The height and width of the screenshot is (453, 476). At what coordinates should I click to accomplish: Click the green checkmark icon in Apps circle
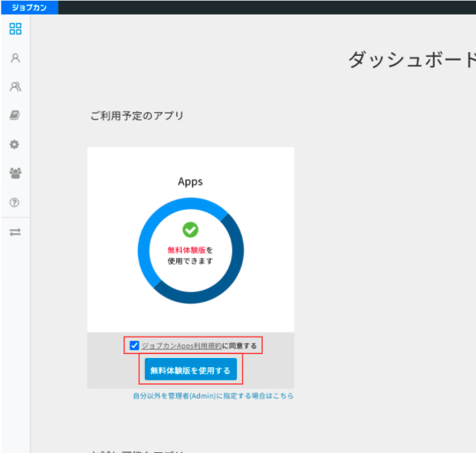(x=190, y=229)
